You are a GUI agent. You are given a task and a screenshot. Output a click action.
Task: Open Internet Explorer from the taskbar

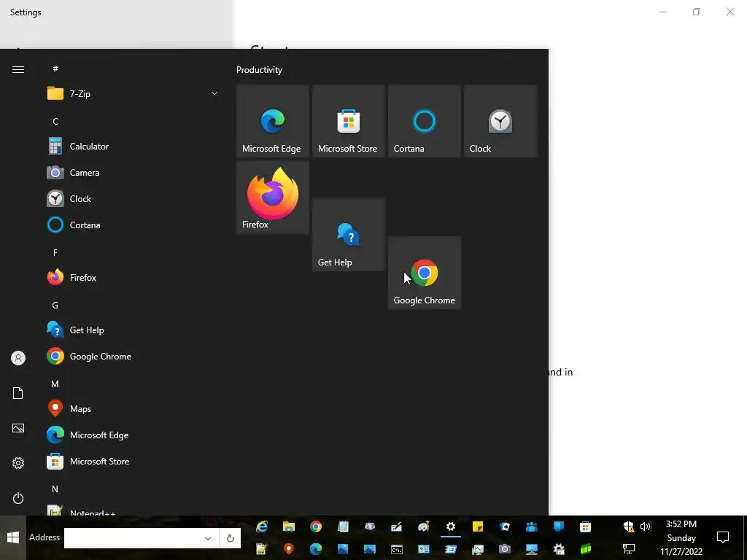pos(262,526)
